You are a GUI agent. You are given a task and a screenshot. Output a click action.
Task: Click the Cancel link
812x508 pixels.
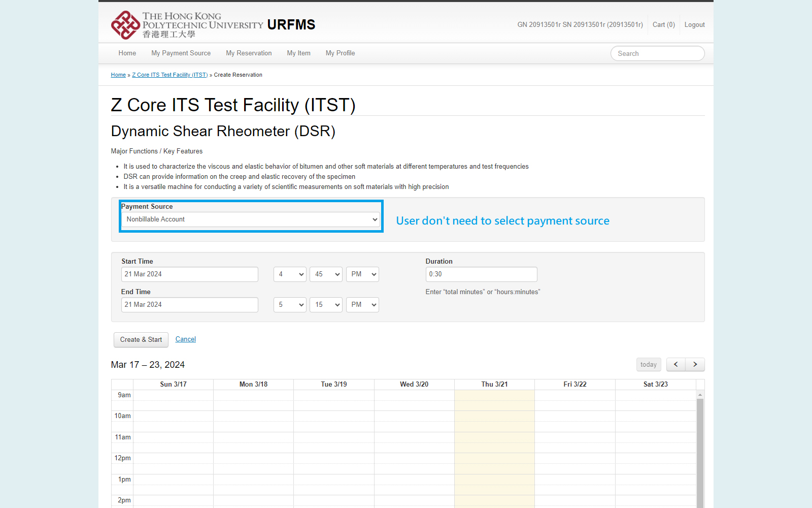point(185,339)
